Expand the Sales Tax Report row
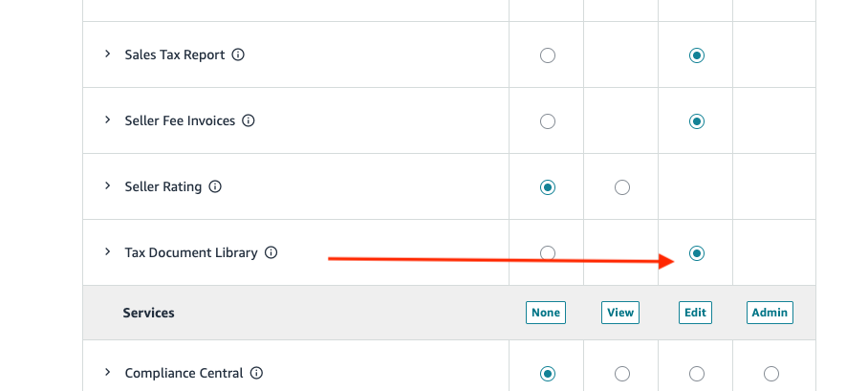Viewport: 868px width, 391px height. (x=107, y=54)
